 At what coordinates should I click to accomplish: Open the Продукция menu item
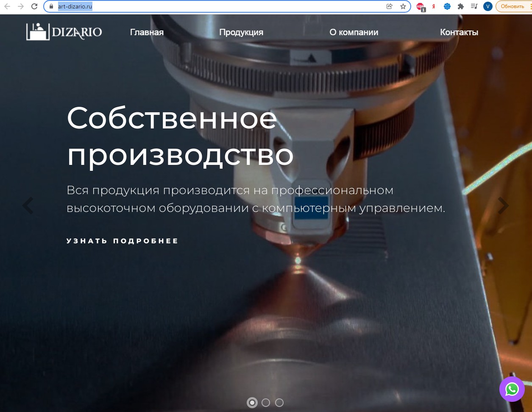(241, 32)
